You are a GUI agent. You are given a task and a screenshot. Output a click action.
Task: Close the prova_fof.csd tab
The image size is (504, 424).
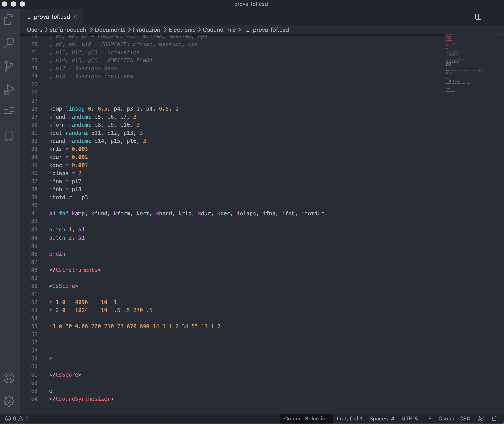(75, 17)
